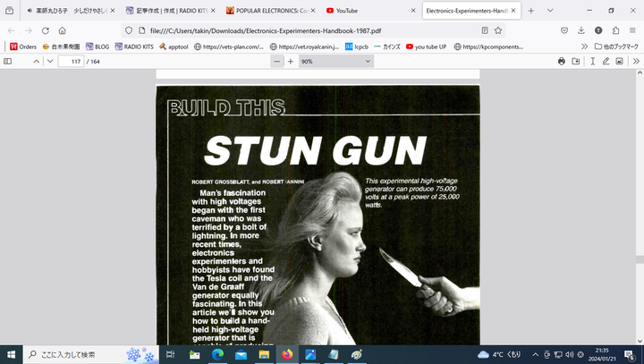
Task: Zoom out with the minus button
Action: coord(276,61)
